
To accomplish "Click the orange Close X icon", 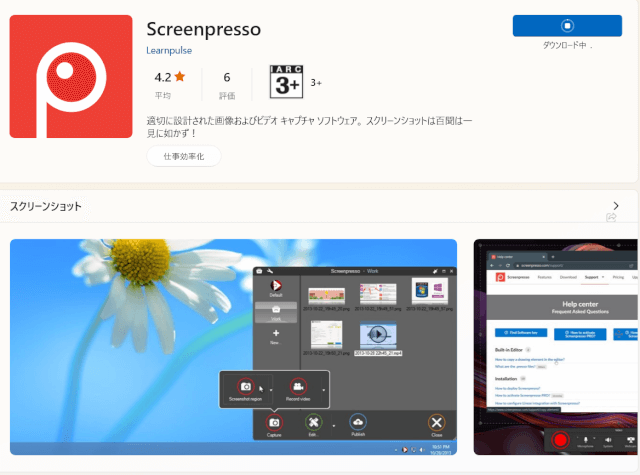I will (x=435, y=422).
